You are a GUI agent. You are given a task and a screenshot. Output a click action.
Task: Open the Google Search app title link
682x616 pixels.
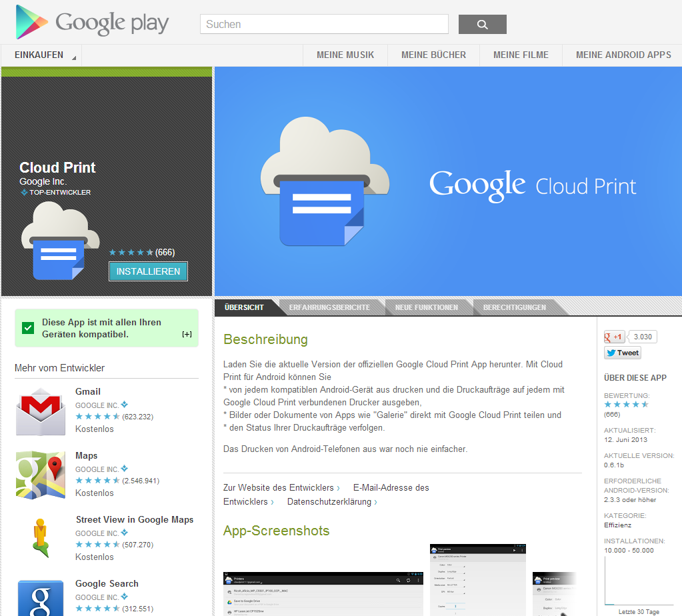coord(107,583)
